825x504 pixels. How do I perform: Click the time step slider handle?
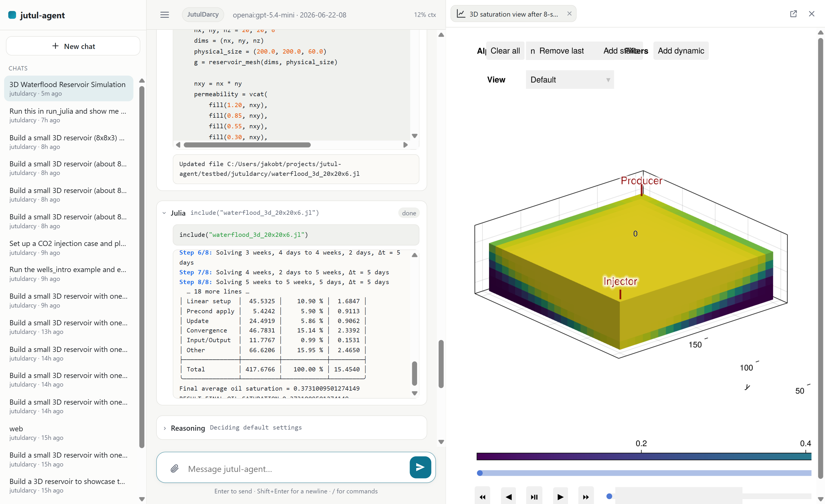609,496
